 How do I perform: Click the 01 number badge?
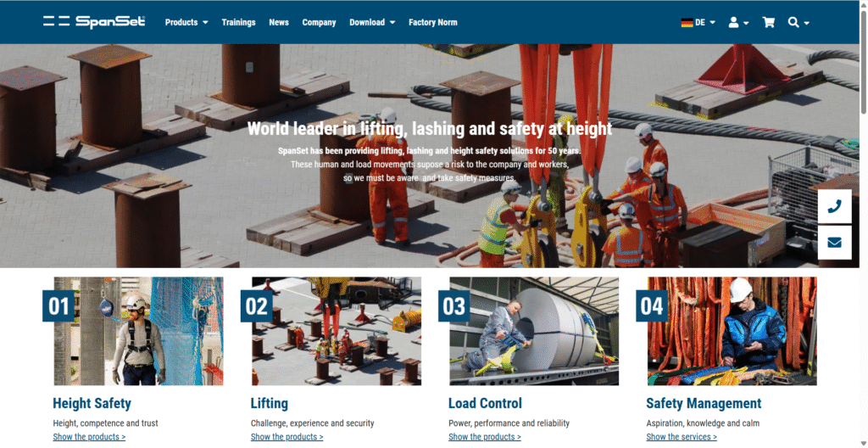click(59, 305)
